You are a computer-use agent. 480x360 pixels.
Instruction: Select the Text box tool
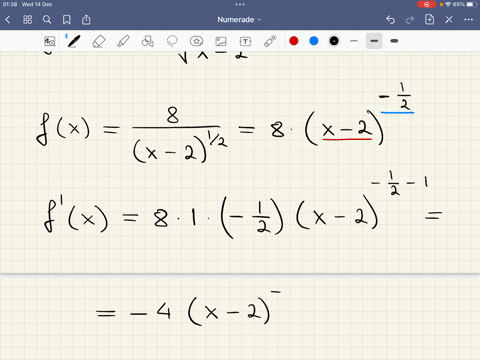(245, 41)
